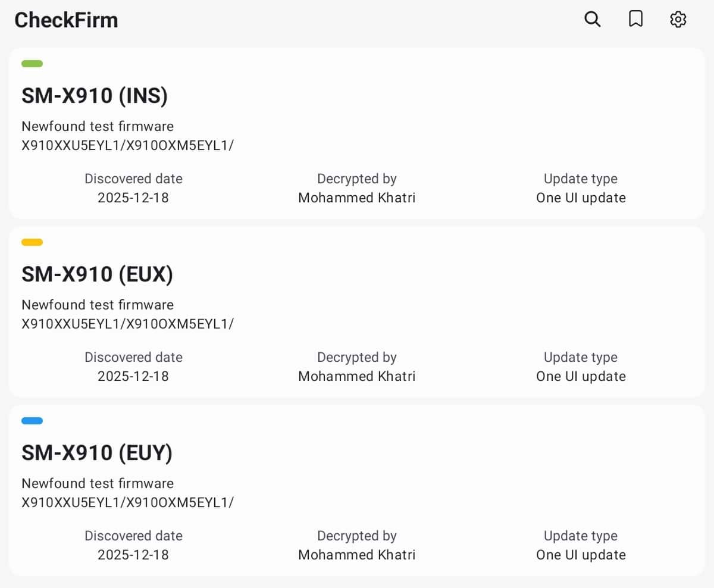Select firmware version string on EUX card
The height and width of the screenshot is (588, 714).
[127, 324]
